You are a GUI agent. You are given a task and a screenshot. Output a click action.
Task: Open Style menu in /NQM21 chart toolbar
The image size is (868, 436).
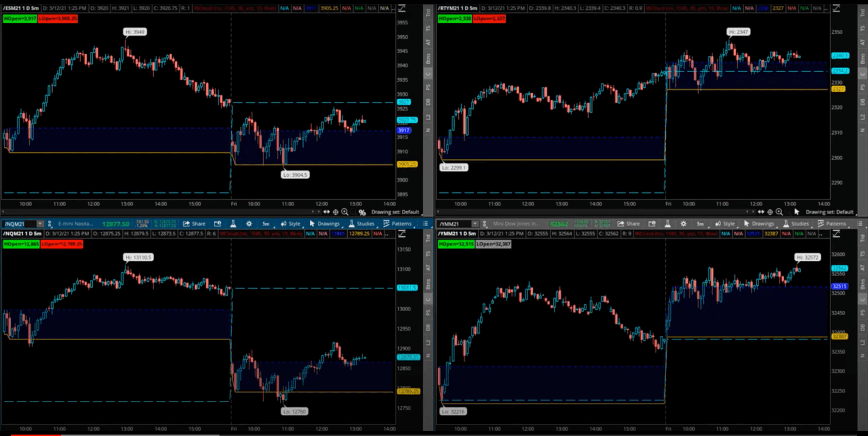pos(290,223)
